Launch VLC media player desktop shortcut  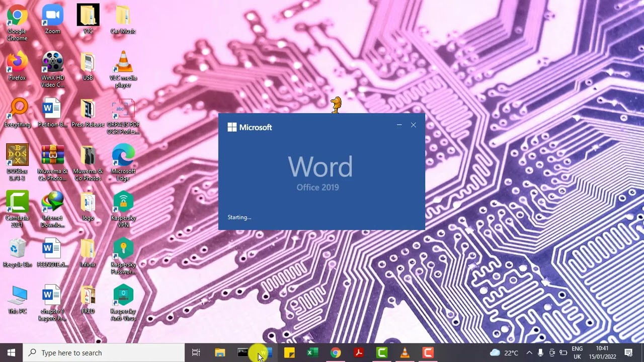123,69
